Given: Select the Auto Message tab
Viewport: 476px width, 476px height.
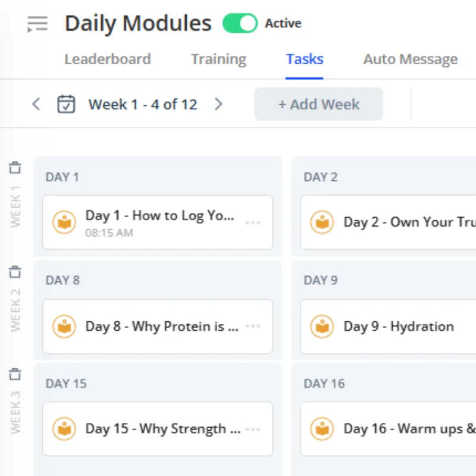Looking at the screenshot, I should [x=411, y=59].
